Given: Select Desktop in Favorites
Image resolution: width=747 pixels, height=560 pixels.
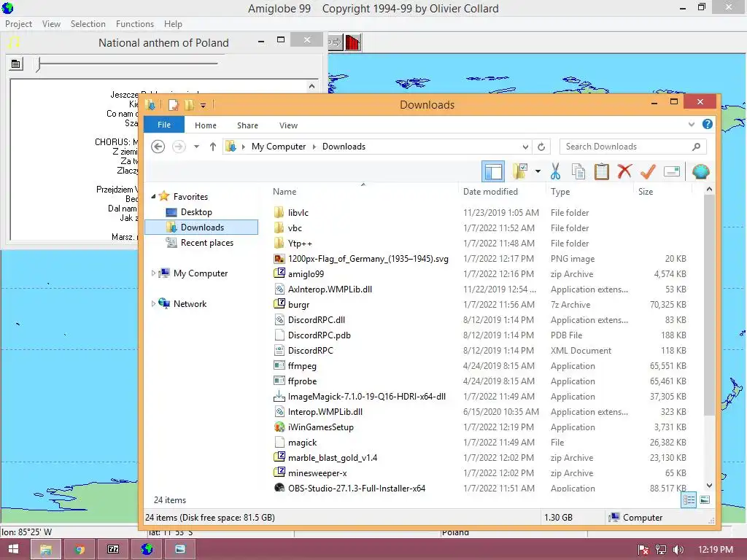Looking at the screenshot, I should click(x=196, y=212).
